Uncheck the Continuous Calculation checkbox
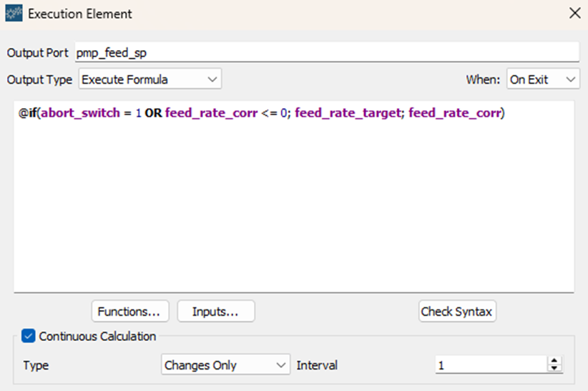588x391 pixels. coord(29,336)
